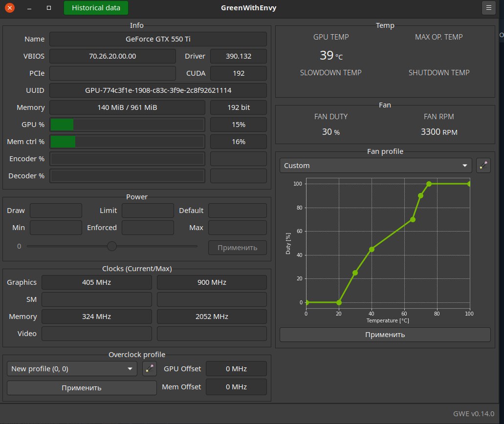Screen dimensions: 504x424
Task: Open the Historical data view
Action: pyautogui.click(x=96, y=8)
